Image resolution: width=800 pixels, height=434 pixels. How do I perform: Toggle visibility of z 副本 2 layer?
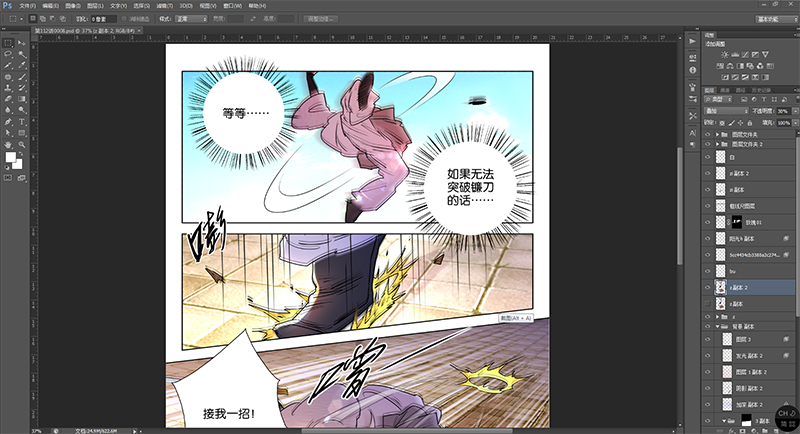click(707, 288)
